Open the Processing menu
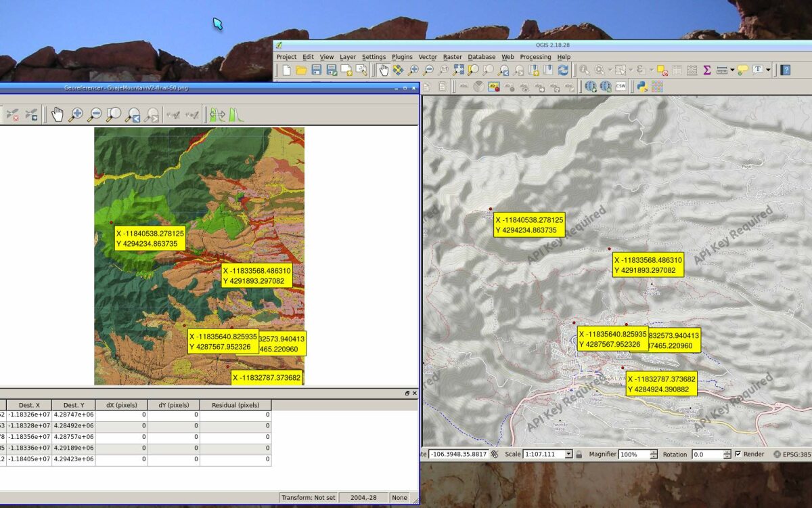Image resolution: width=812 pixels, height=508 pixels. 535,57
